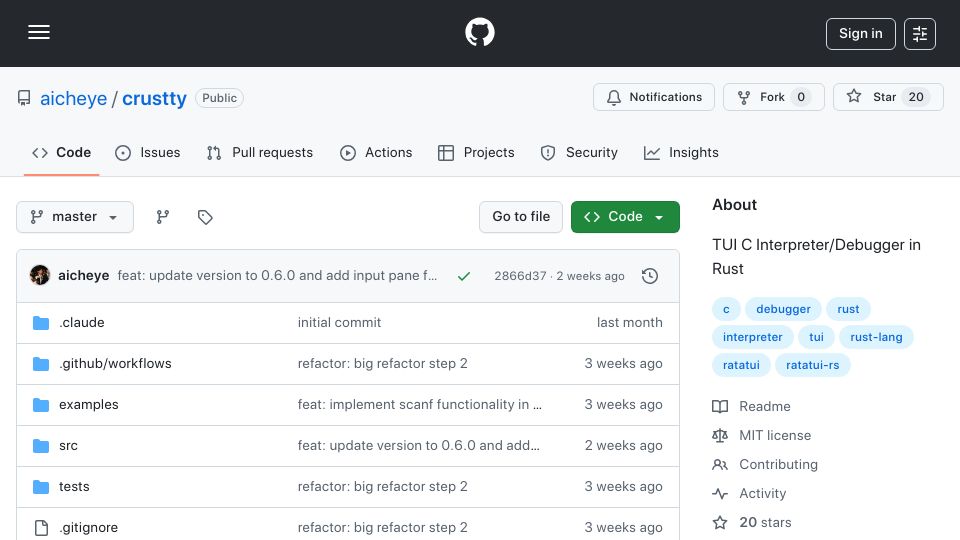960x540 pixels.
Task: Click the folder icon beside src
Action: coord(41,446)
